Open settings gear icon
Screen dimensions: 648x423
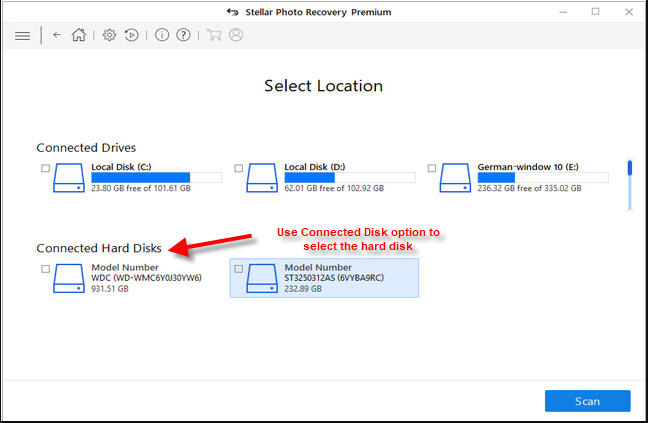[x=110, y=35]
